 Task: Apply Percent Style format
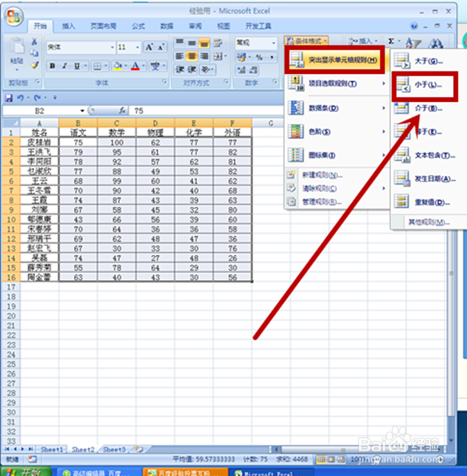[x=259, y=57]
